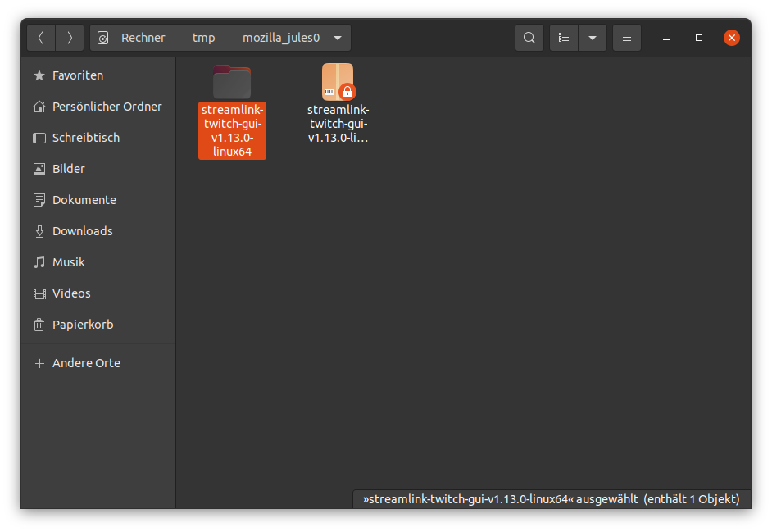
Task: Select the locked streamlink archive icon
Action: click(x=338, y=82)
